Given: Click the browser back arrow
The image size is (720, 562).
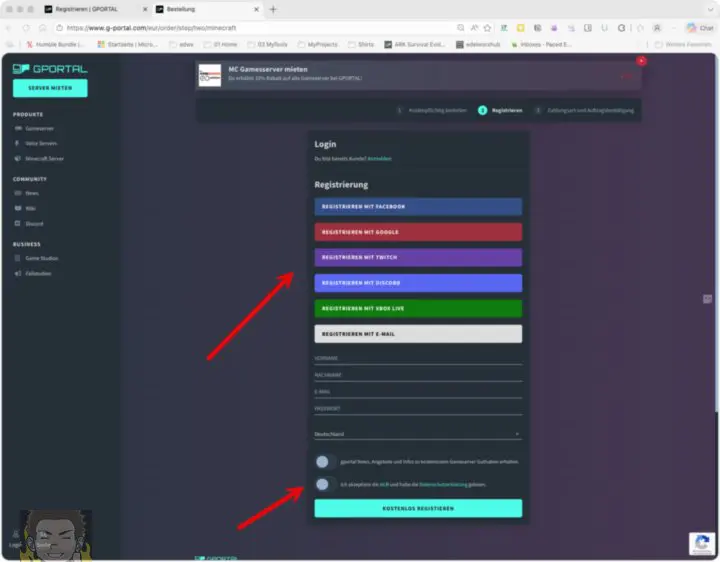Looking at the screenshot, I should pyautogui.click(x=9, y=28).
